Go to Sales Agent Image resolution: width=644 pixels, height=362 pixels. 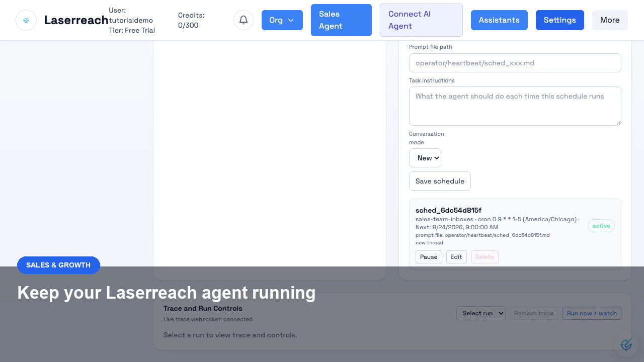tap(341, 20)
